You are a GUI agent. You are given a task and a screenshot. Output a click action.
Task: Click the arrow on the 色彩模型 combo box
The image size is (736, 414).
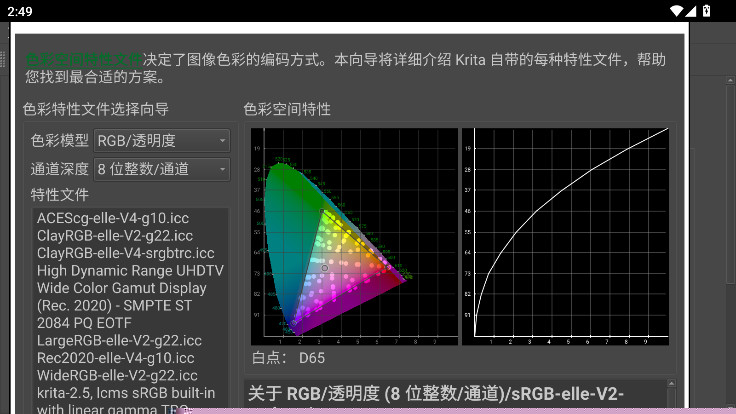pos(222,141)
